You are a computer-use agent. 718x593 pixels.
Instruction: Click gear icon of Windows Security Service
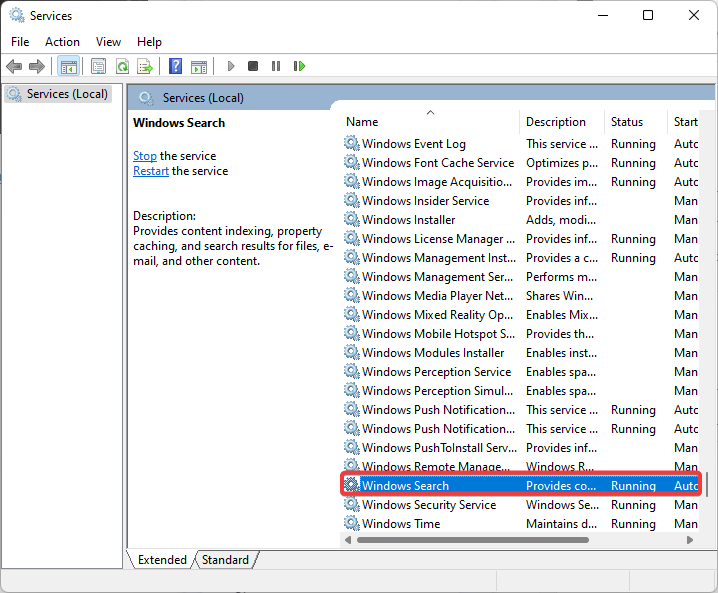[352, 504]
